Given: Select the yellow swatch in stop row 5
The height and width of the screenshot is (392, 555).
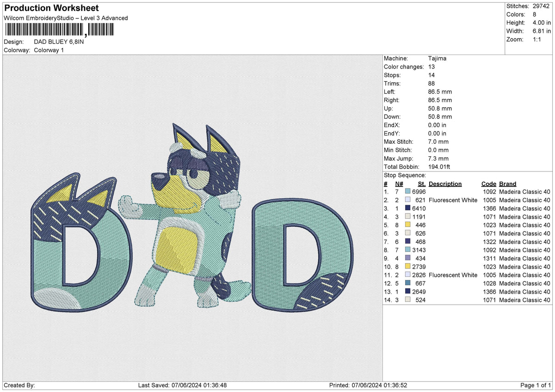Looking at the screenshot, I should tap(407, 225).
